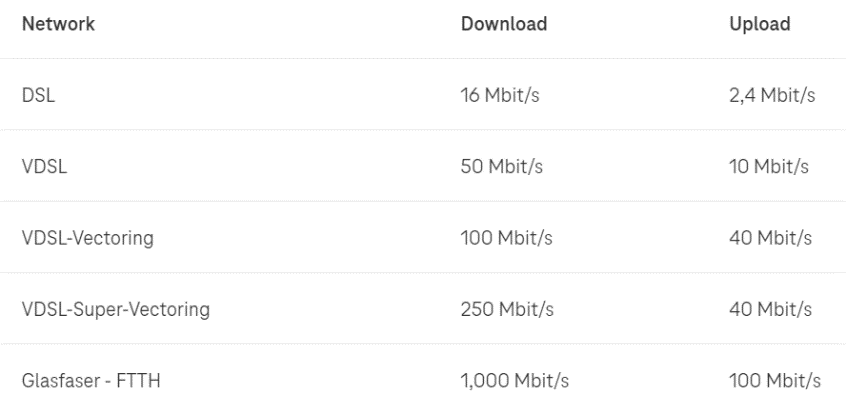Click the 16 Mbit/s download value
Viewport: 846px width, 414px height.
[500, 96]
